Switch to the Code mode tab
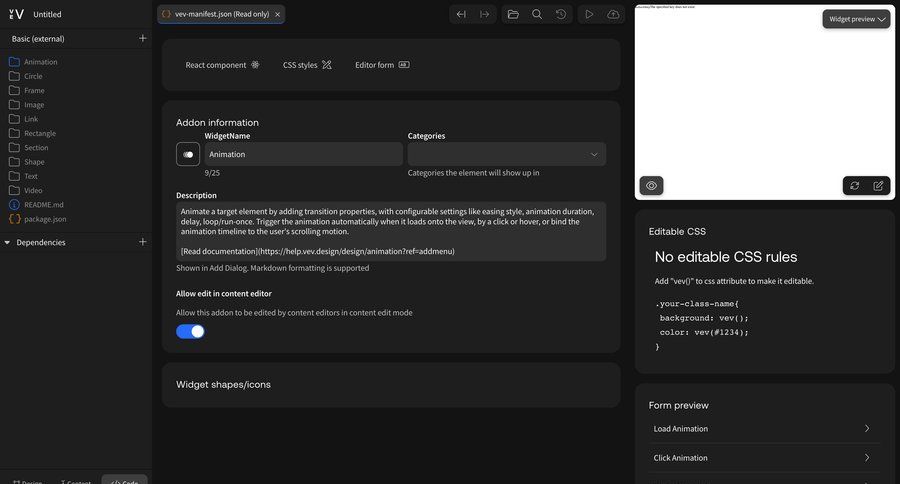 click(125, 481)
